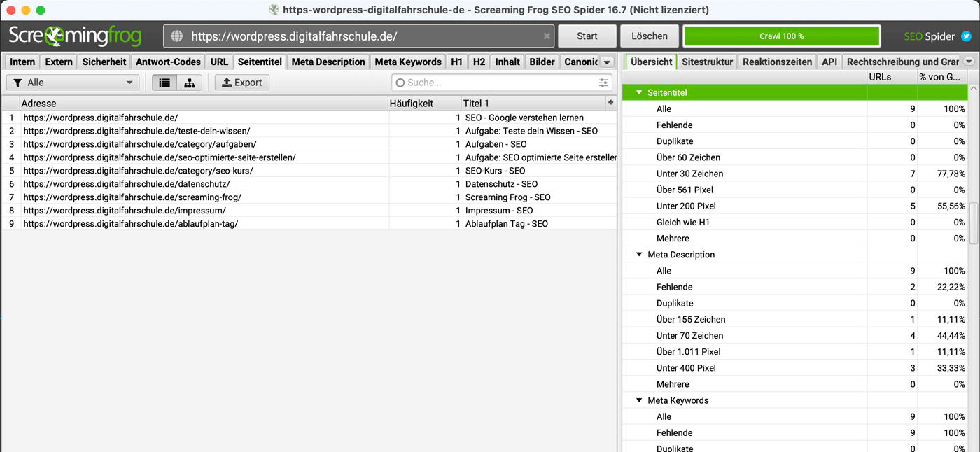Screen dimensions: 980x452
Task: Select Unter 70 Zeichen filter
Action: click(796, 335)
